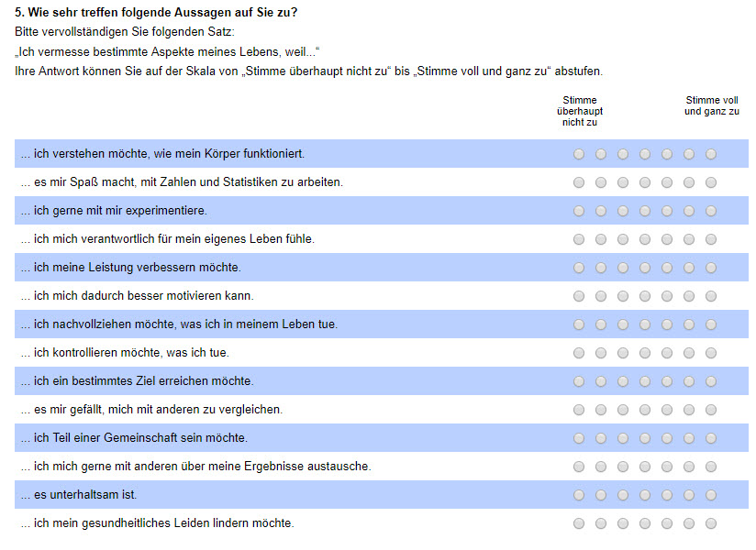Select highest rating for 'verantwortlich für mein eigenes Leben'
The width and height of the screenshot is (756, 550).
pyautogui.click(x=711, y=239)
